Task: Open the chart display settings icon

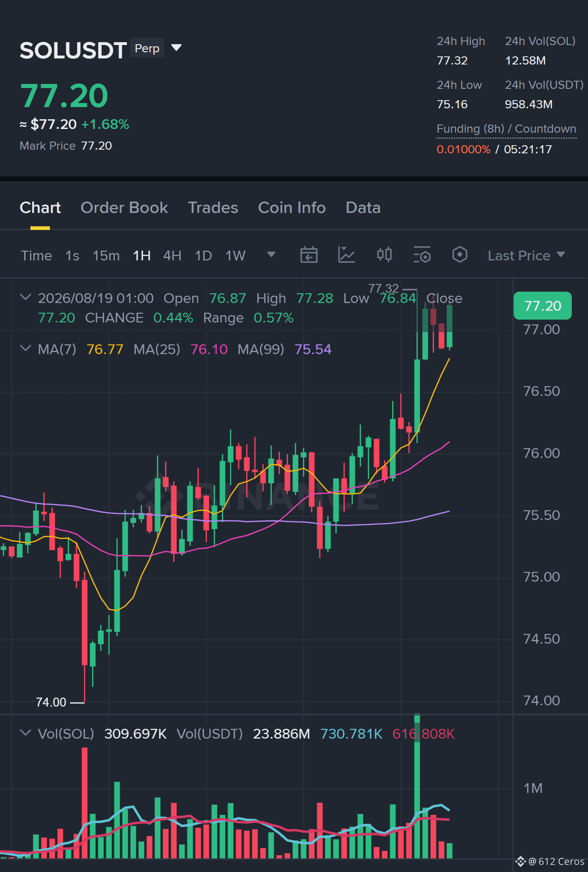Action: [x=422, y=255]
